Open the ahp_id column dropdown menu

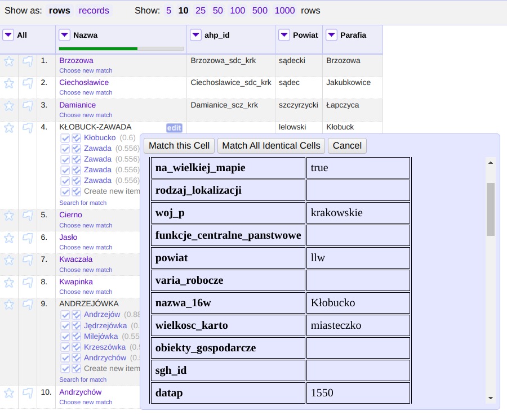[195, 35]
